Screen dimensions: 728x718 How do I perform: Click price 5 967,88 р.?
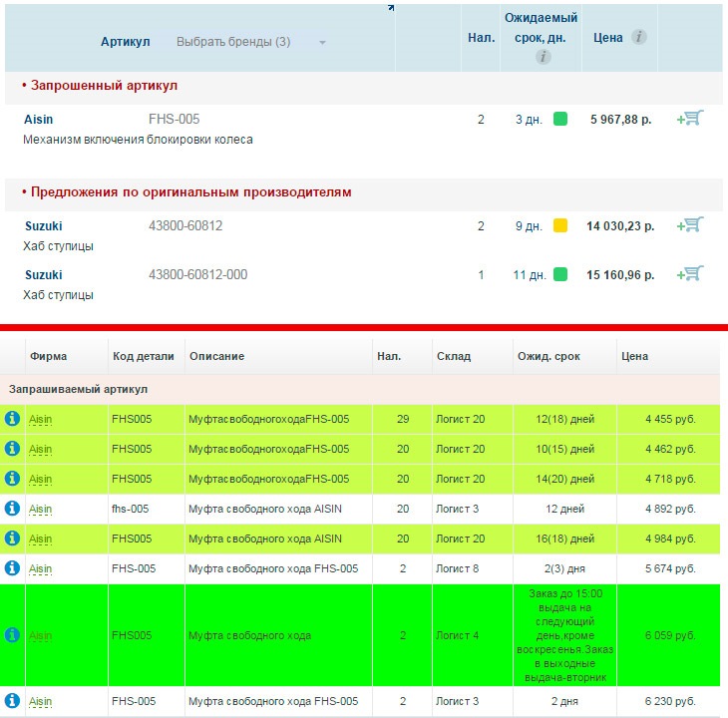pos(620,120)
